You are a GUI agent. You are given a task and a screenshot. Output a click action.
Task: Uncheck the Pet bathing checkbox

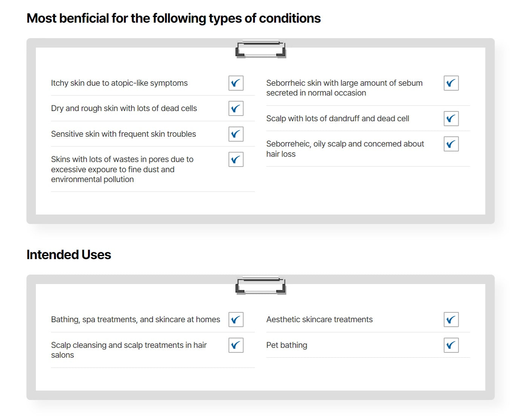[x=451, y=345]
